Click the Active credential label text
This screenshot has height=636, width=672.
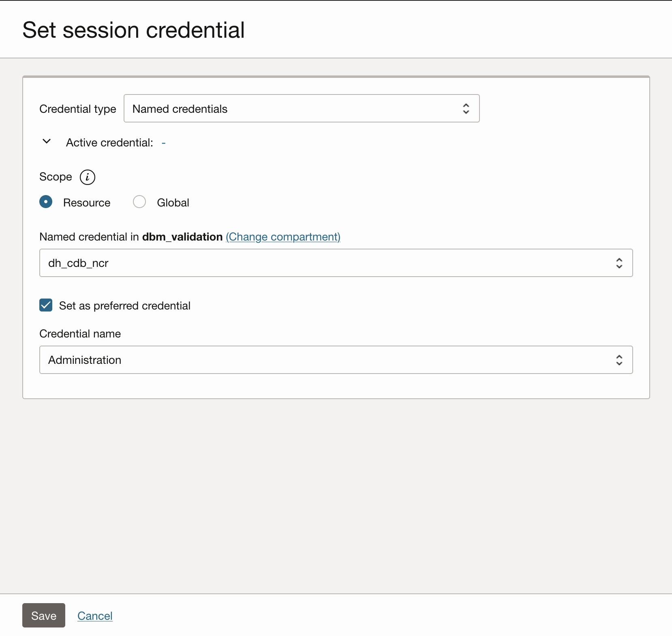[109, 143]
